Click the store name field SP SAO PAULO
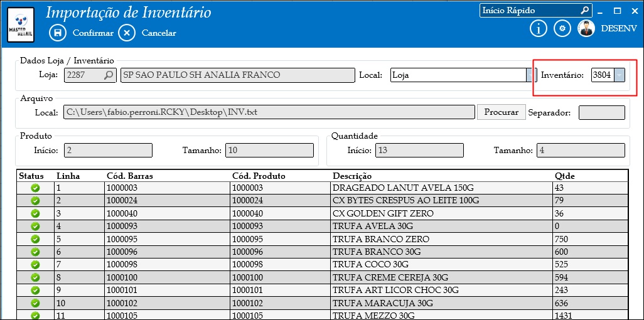Viewport: 644px width, 320px height. pos(237,75)
